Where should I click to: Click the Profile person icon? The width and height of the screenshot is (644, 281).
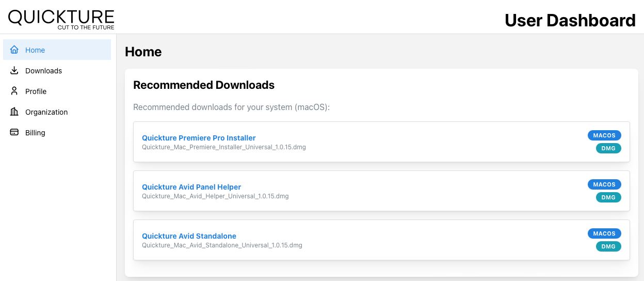click(14, 91)
